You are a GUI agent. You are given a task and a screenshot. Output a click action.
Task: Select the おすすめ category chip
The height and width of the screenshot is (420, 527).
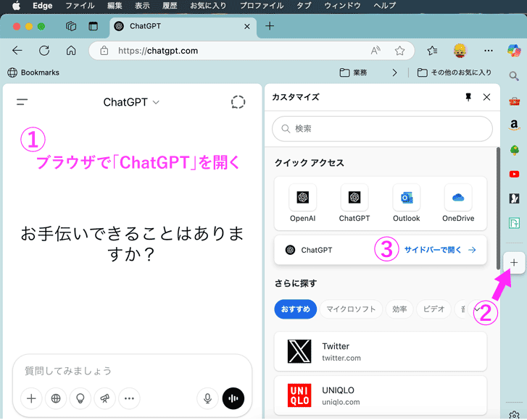tap(296, 309)
